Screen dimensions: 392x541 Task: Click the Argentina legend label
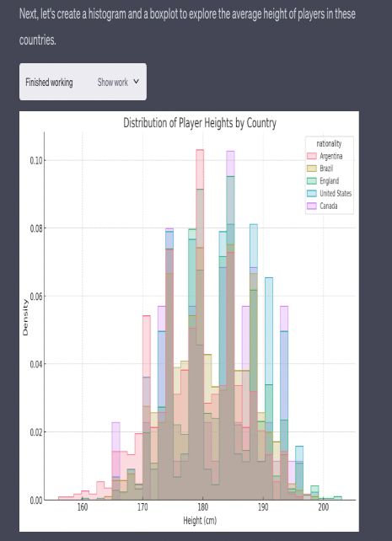click(x=331, y=156)
